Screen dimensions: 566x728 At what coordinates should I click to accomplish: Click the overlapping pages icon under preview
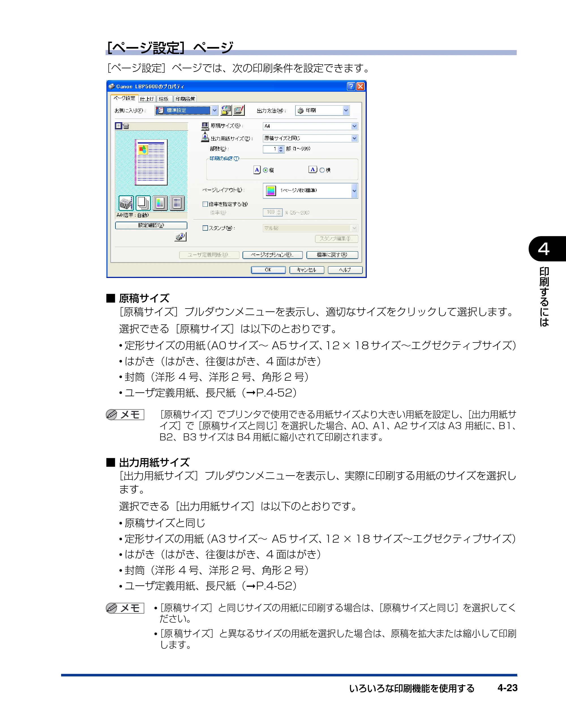click(x=143, y=203)
